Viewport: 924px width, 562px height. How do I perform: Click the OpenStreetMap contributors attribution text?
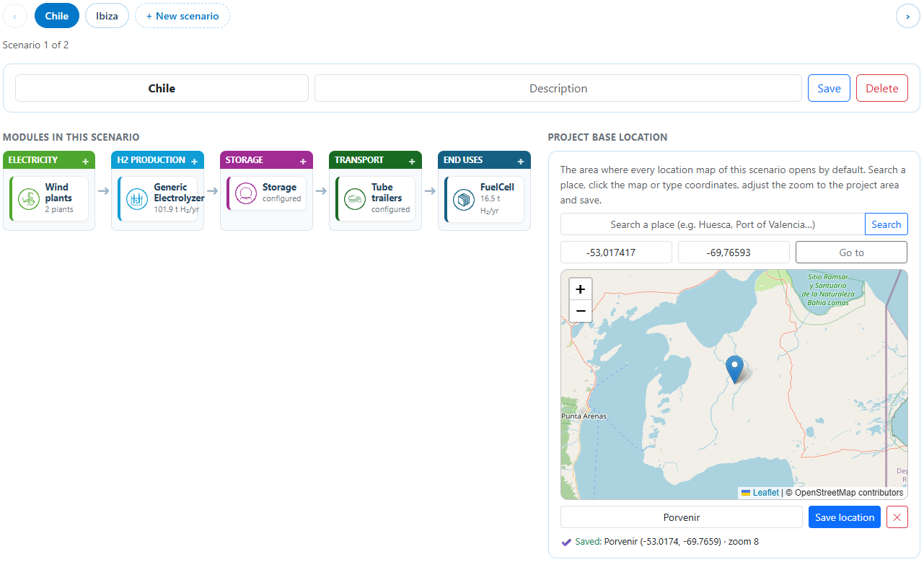click(844, 493)
